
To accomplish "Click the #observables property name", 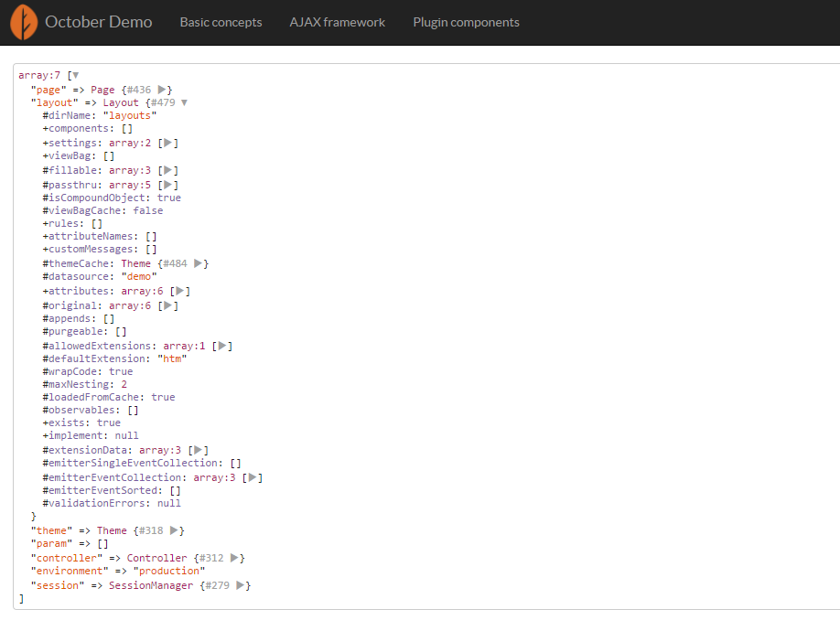I will [x=81, y=410].
